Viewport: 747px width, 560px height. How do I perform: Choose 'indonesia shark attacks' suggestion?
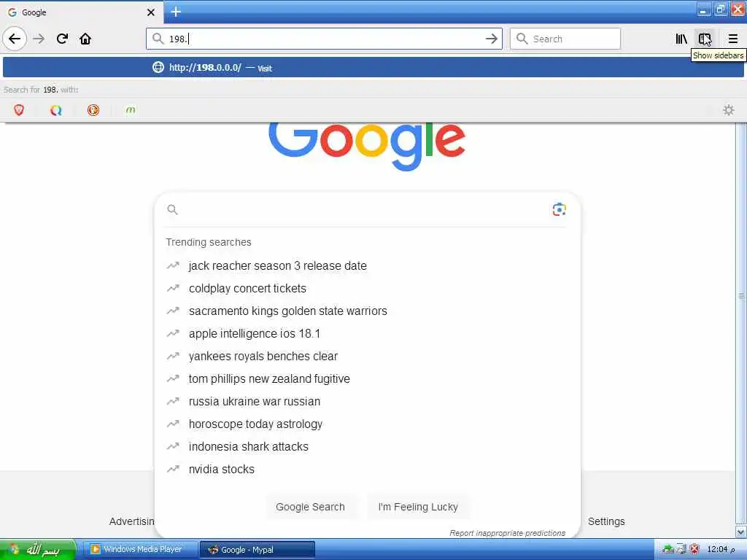tap(248, 447)
